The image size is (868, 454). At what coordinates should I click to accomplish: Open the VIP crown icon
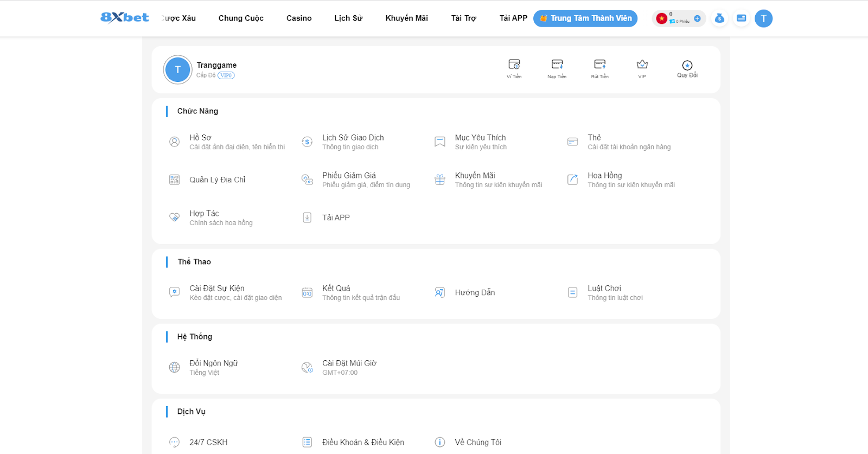(642, 64)
